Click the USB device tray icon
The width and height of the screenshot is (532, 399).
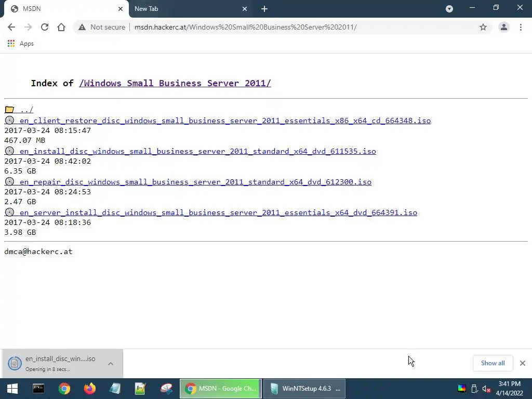(475, 389)
